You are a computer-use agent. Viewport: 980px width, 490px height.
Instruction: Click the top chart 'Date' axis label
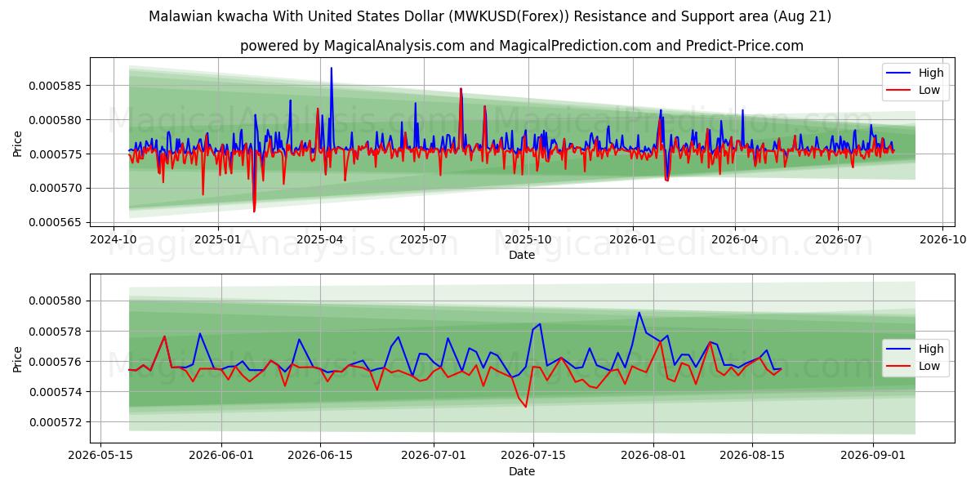pos(522,255)
